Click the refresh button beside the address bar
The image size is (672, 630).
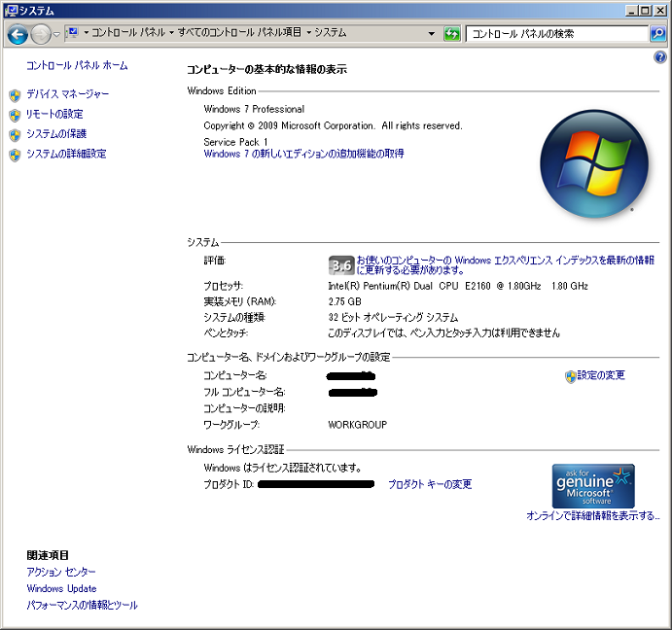click(x=451, y=33)
